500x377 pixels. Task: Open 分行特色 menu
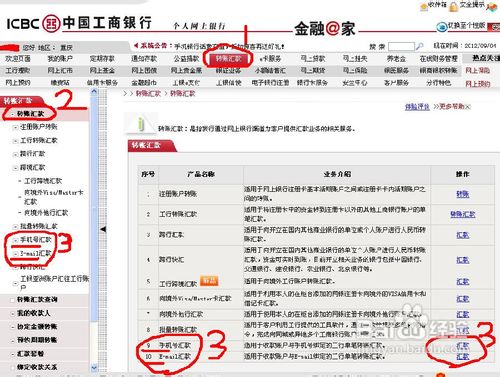coord(438,83)
